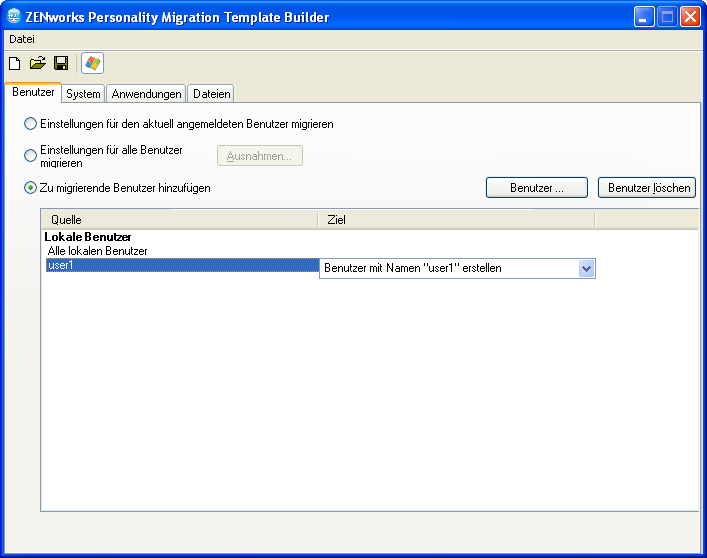707x558 pixels.
Task: Click the 'Benutzer ...' button
Action: [x=537, y=188]
